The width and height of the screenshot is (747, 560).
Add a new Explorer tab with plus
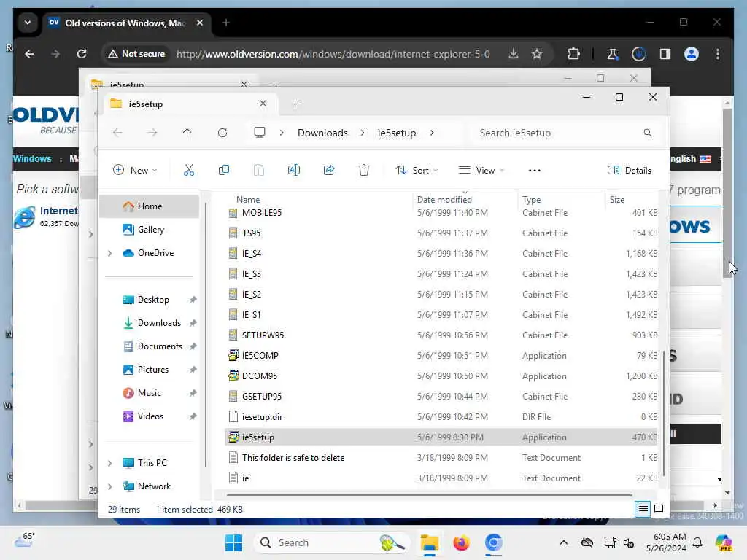pyautogui.click(x=295, y=104)
